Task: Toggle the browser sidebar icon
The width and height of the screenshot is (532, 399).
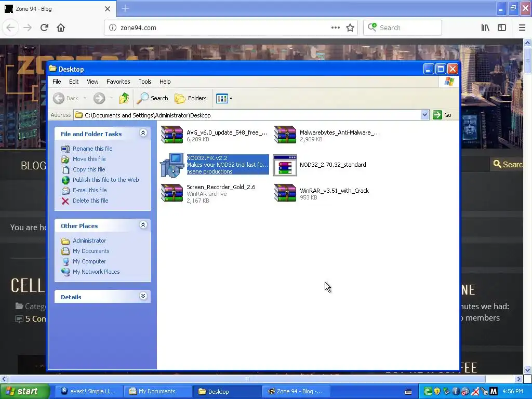Action: pyautogui.click(x=502, y=28)
